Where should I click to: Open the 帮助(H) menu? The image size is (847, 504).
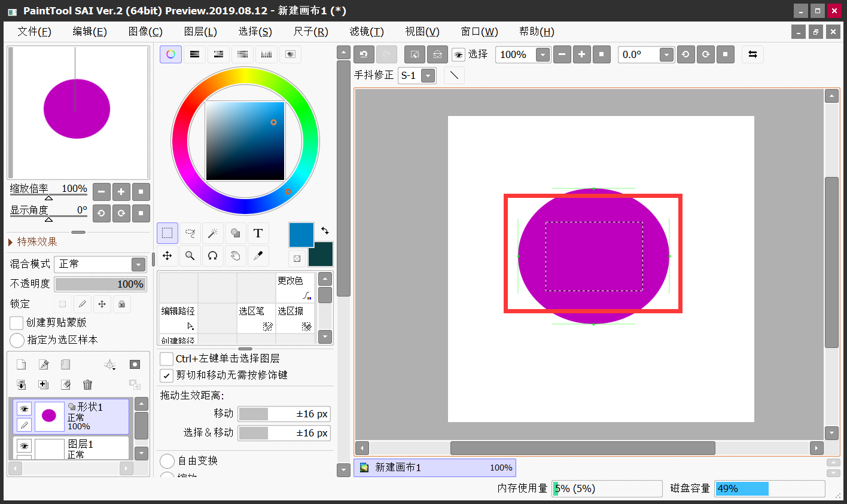537,32
